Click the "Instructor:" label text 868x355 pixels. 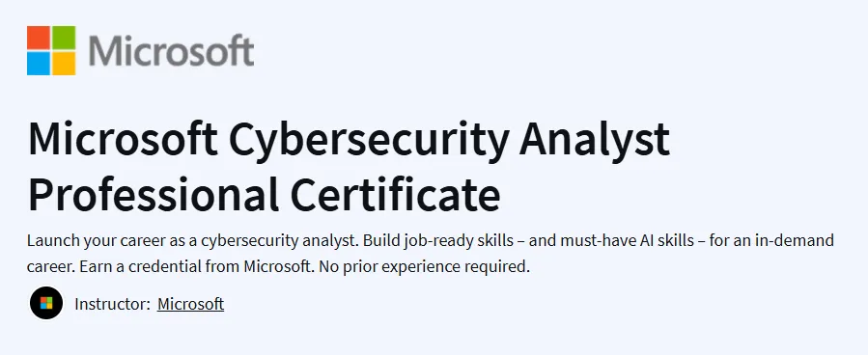pos(112,304)
